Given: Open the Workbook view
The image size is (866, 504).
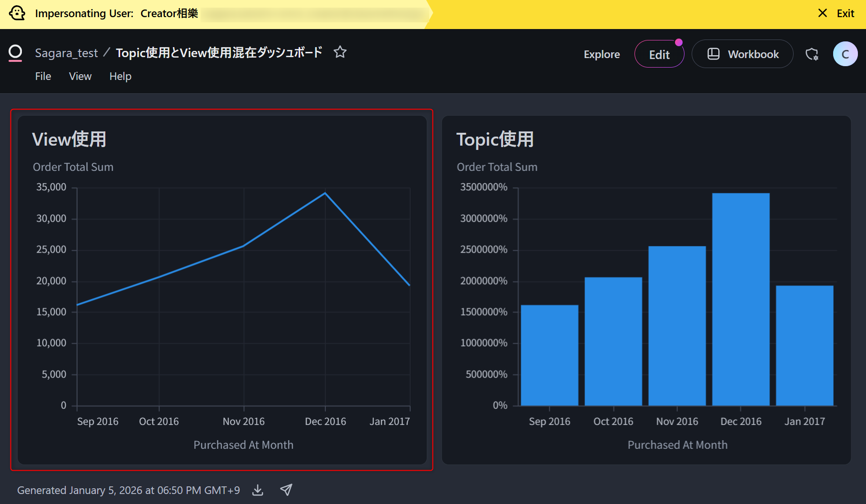Looking at the screenshot, I should pyautogui.click(x=742, y=54).
